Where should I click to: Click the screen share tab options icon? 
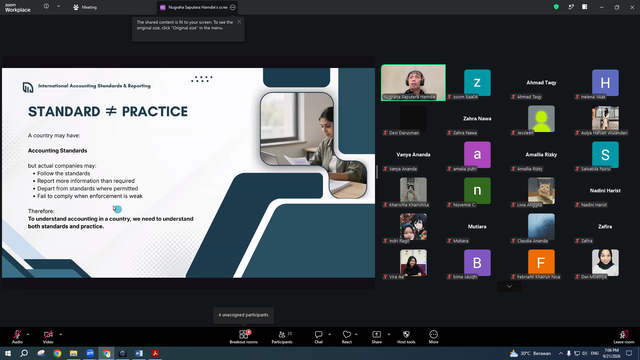tap(233, 7)
